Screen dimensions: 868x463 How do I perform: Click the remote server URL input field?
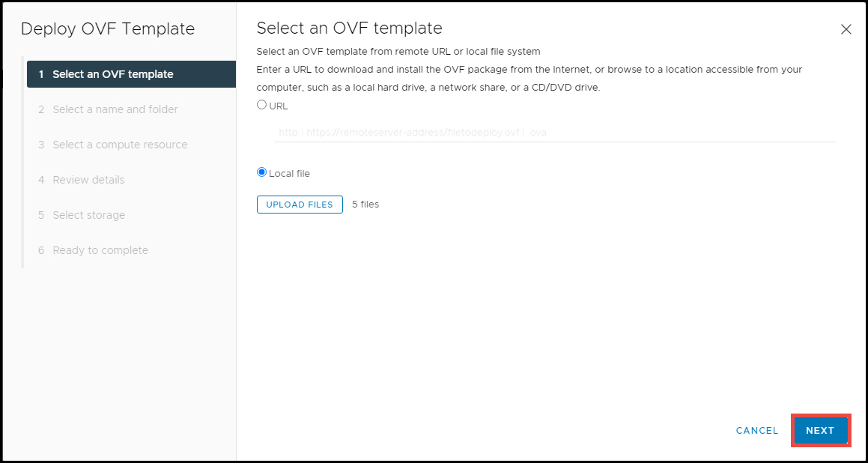(x=555, y=133)
